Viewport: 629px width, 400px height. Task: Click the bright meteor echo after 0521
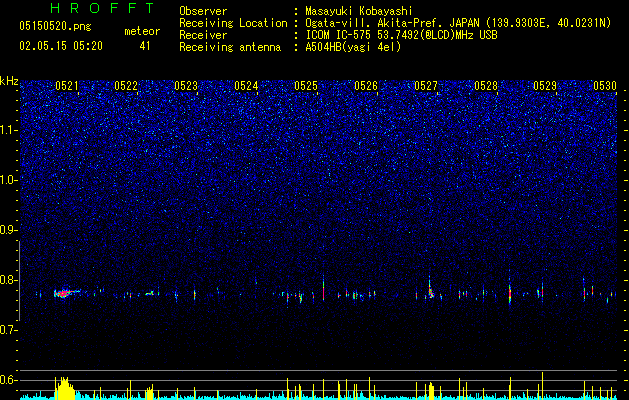(65, 293)
